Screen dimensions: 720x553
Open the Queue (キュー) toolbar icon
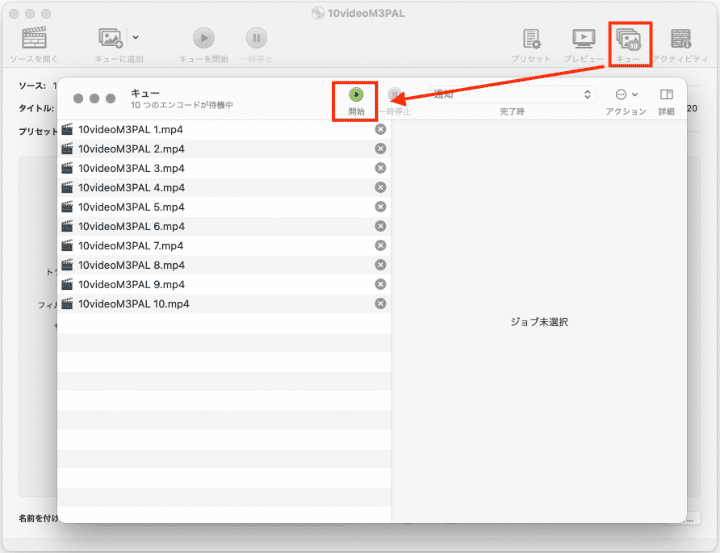629,39
